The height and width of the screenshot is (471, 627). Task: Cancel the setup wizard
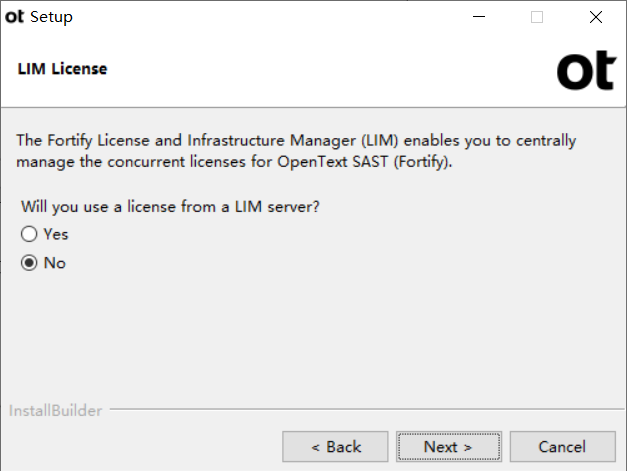pyautogui.click(x=563, y=447)
